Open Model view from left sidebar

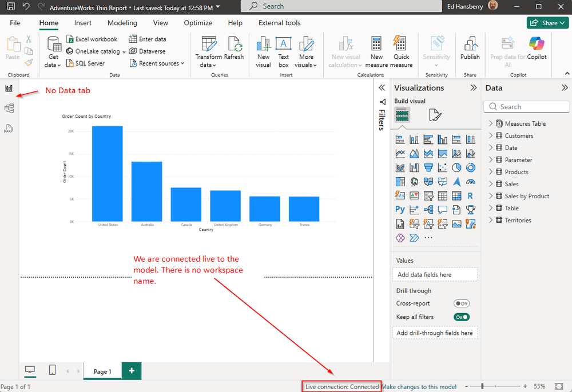(x=9, y=108)
